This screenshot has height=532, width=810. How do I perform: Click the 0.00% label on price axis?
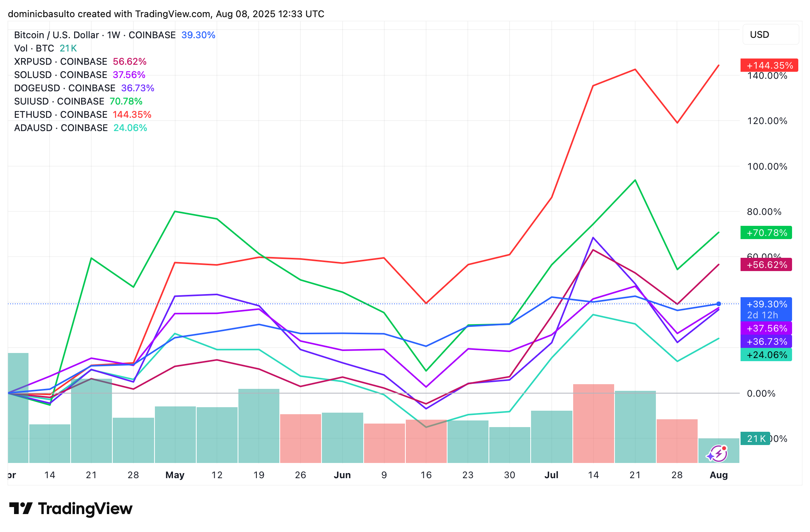[761, 394]
